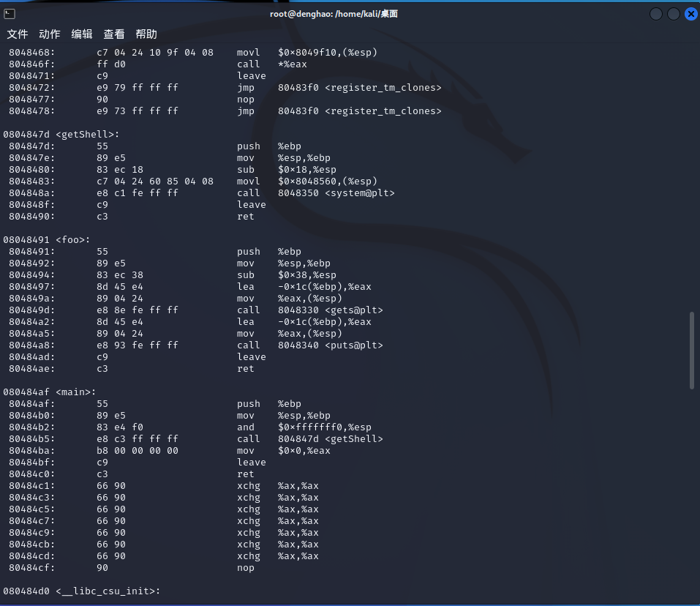Screen dimensions: 700x606
Task: Click address 8048472 jmp register_tm_clones line
Action: pyautogui.click(x=225, y=88)
